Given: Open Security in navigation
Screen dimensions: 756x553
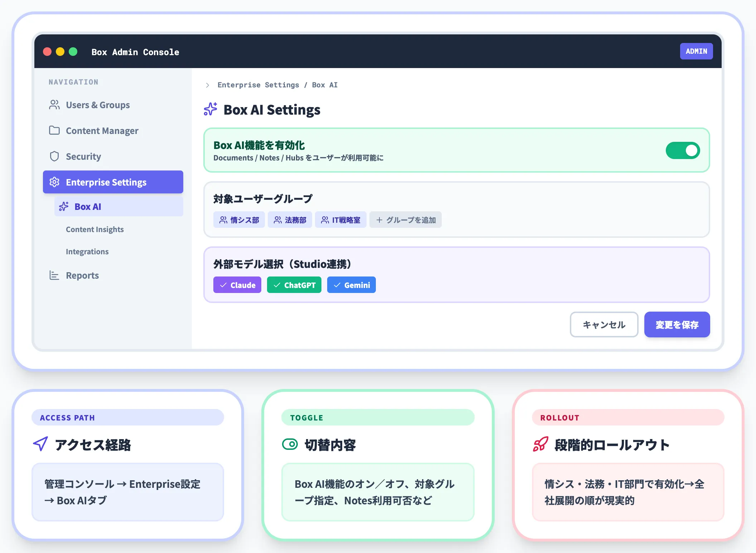Looking at the screenshot, I should (113, 157).
